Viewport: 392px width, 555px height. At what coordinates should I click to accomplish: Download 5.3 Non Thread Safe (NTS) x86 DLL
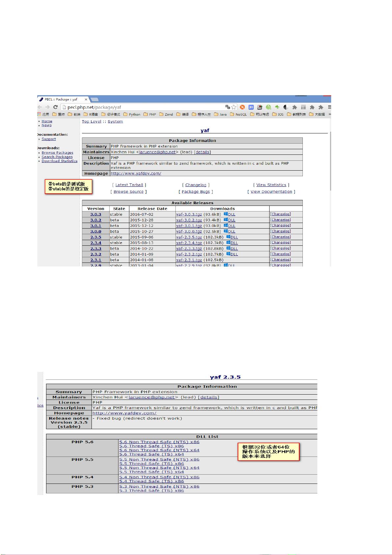point(159,486)
